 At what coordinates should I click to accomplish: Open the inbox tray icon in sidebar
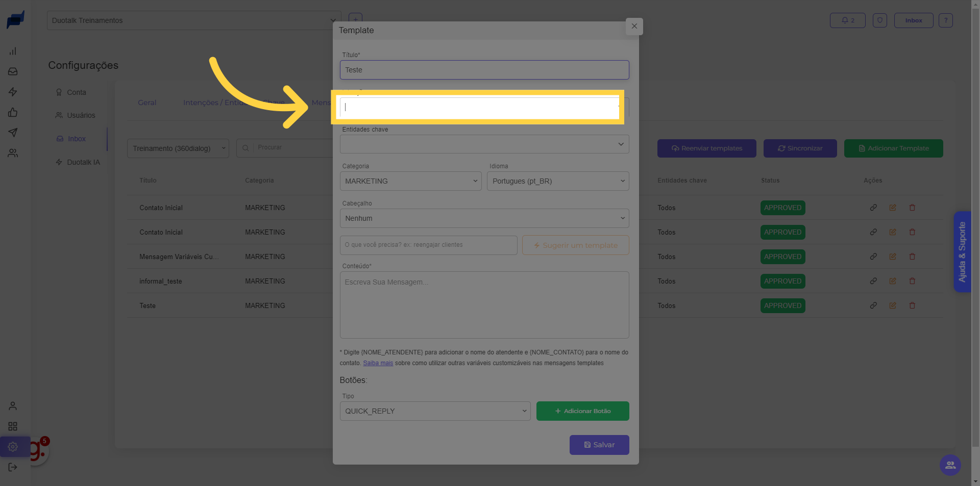13,71
